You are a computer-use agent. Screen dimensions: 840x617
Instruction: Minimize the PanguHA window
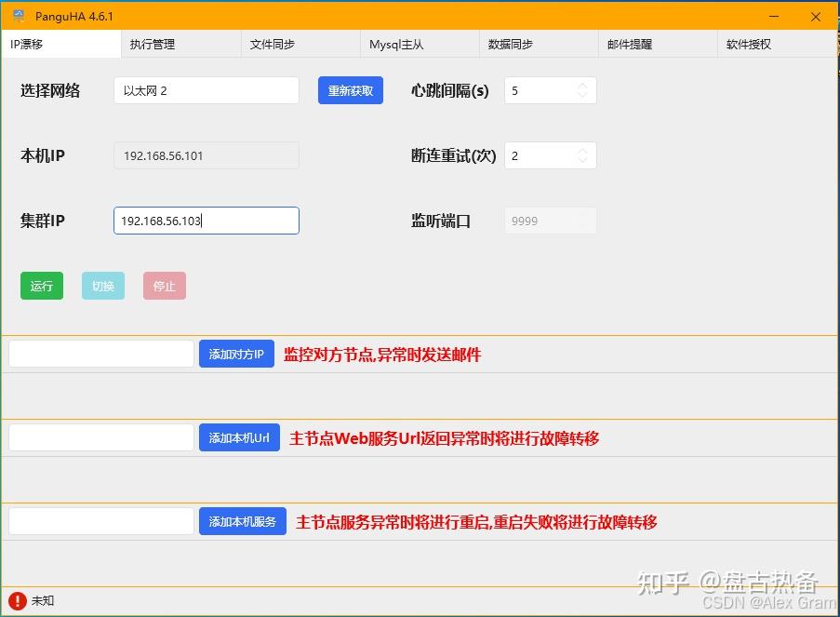pyautogui.click(x=774, y=16)
